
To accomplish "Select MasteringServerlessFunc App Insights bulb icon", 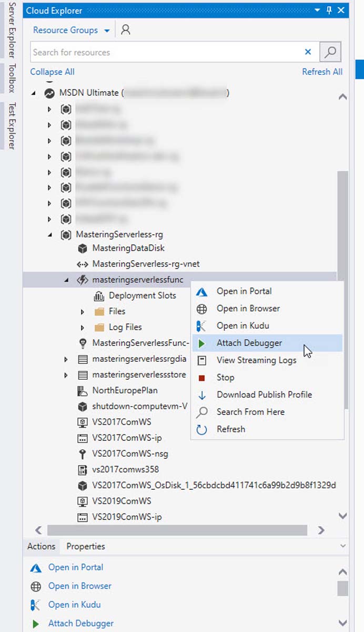I will tap(82, 343).
